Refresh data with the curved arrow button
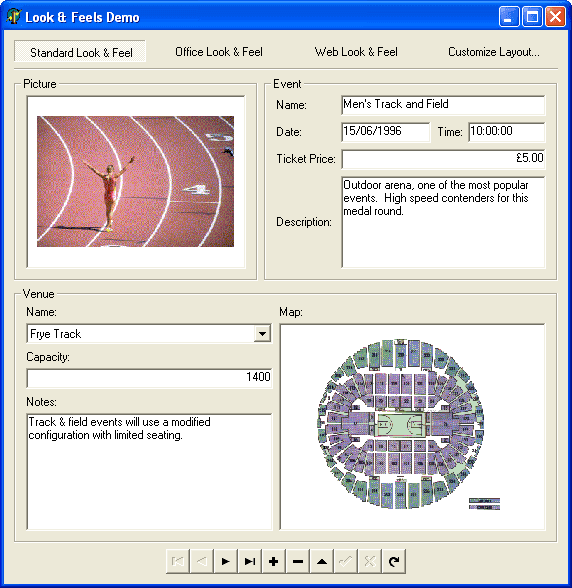Viewport: 572px width, 588px height. click(394, 561)
